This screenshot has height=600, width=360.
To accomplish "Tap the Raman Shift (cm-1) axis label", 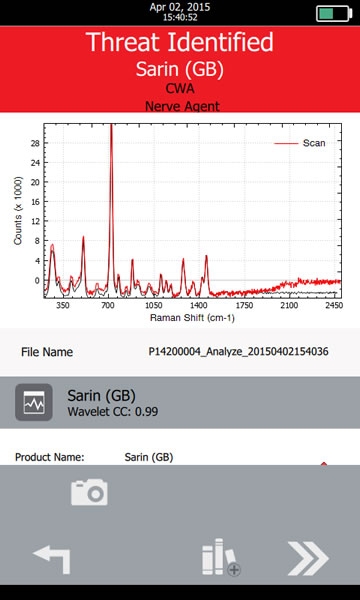I will pos(192,318).
